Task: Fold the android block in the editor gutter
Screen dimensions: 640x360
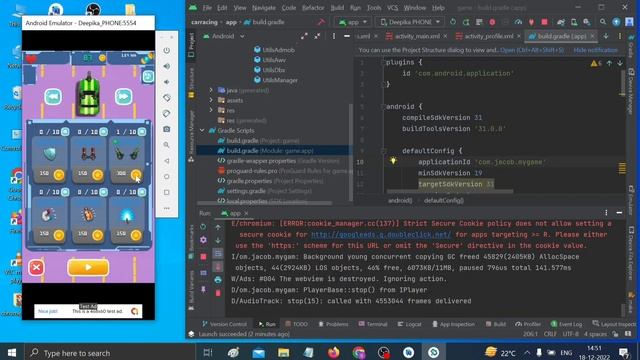Action: [383, 107]
